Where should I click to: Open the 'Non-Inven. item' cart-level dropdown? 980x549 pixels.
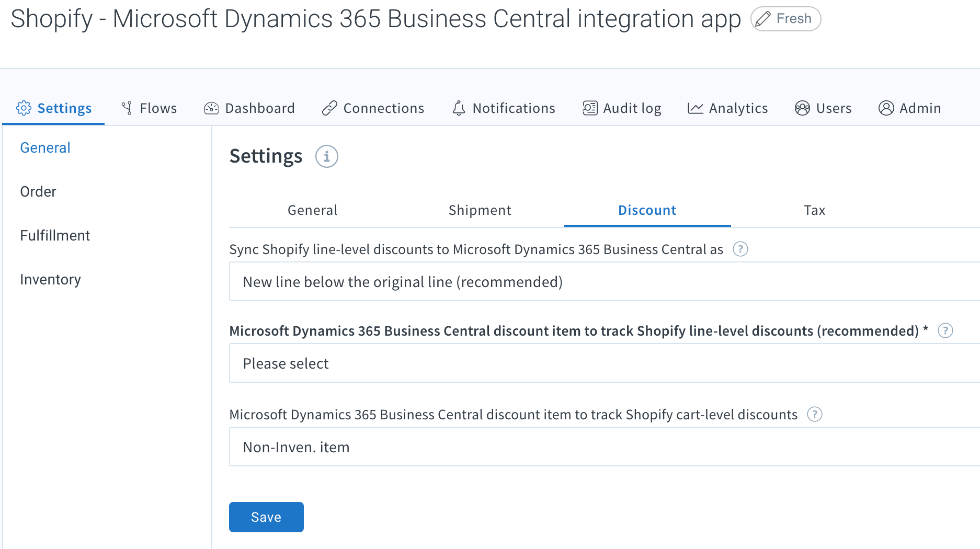[x=605, y=447]
